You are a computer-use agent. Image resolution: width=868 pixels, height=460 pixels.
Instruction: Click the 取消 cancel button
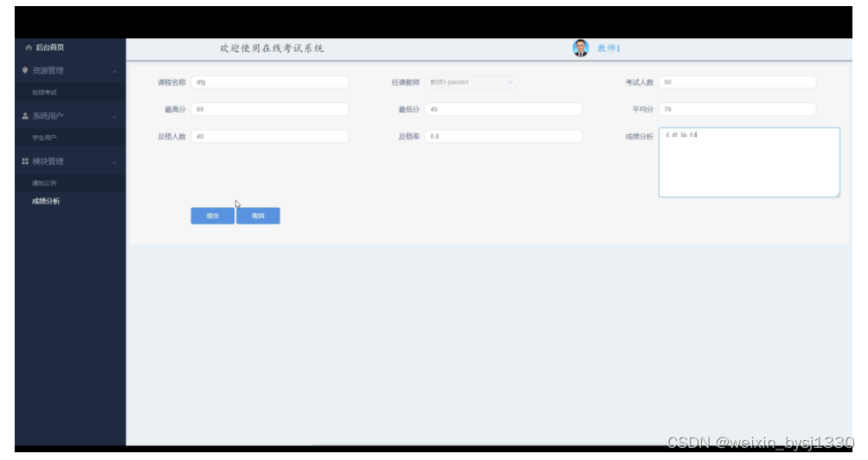coord(258,216)
